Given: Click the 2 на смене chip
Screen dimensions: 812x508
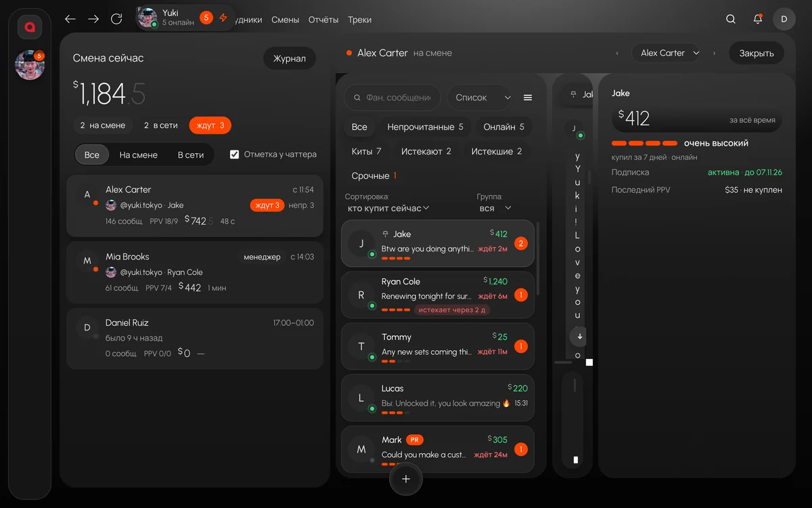Looking at the screenshot, I should click(102, 125).
